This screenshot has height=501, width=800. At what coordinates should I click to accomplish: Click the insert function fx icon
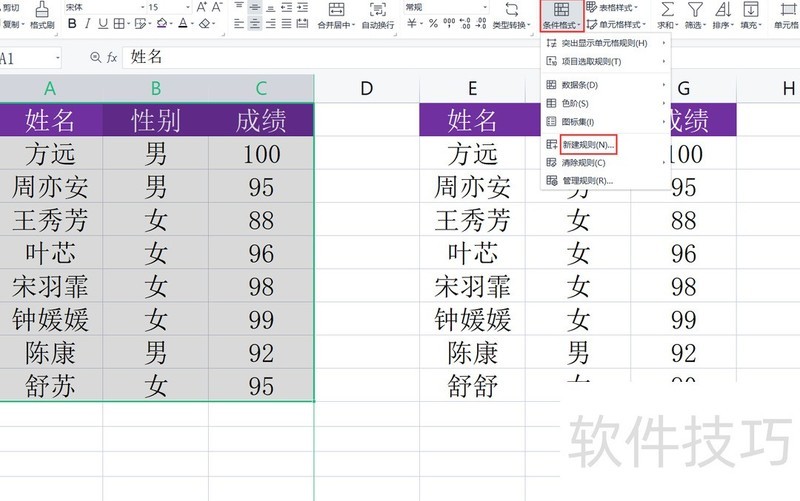111,58
